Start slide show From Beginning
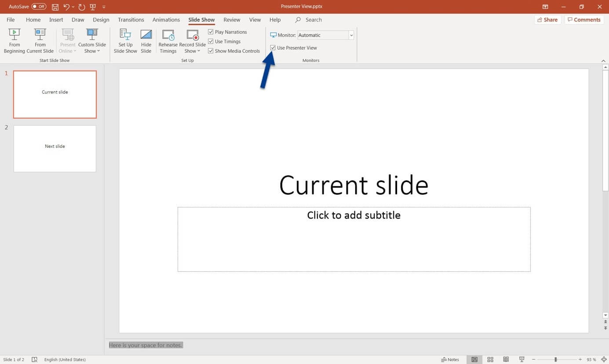This screenshot has width=609, height=364. coord(15,40)
